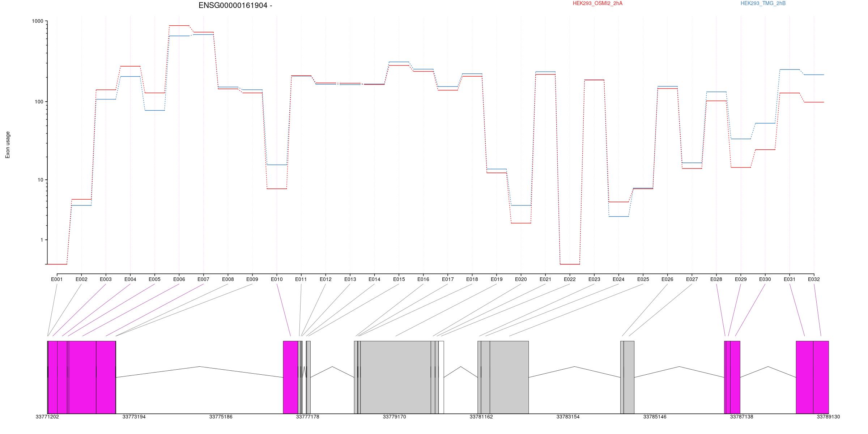Select exon label E027
Image resolution: width=868 pixels, height=434 pixels.
(x=692, y=279)
